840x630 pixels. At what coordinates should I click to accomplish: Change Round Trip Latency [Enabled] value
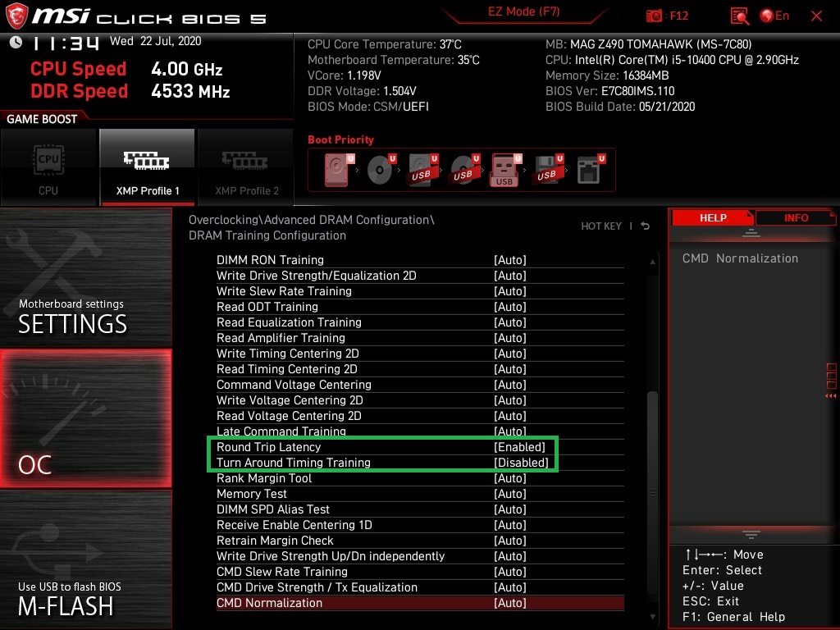519,447
